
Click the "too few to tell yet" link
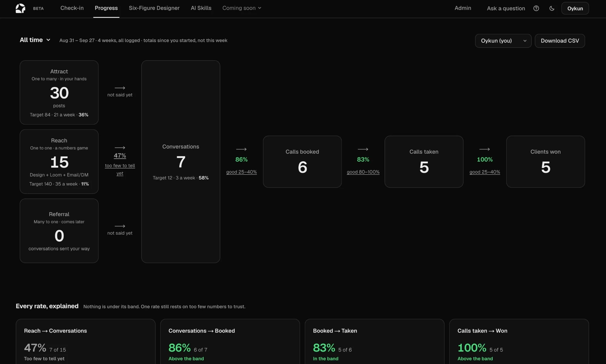[120, 169]
